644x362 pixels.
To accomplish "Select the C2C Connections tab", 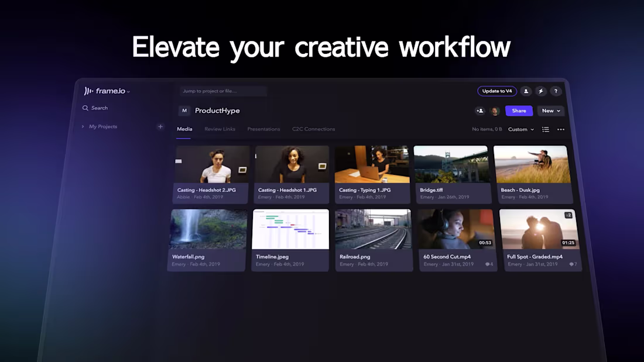I will 313,129.
